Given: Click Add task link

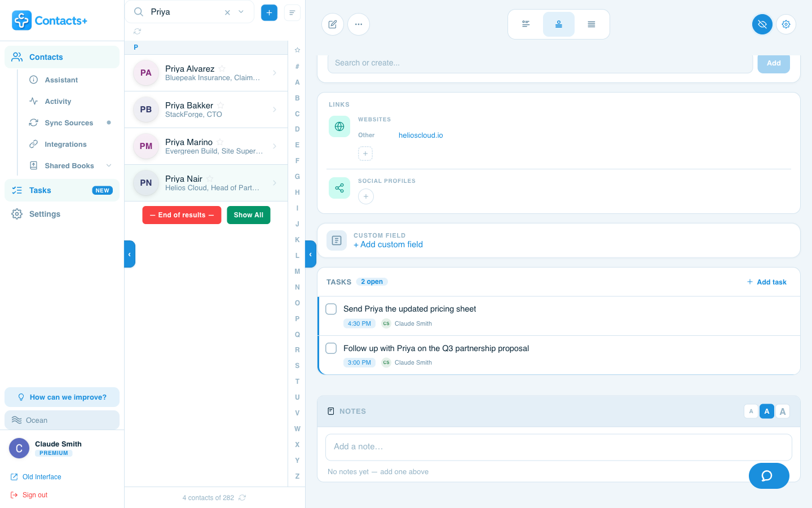Looking at the screenshot, I should click(766, 282).
